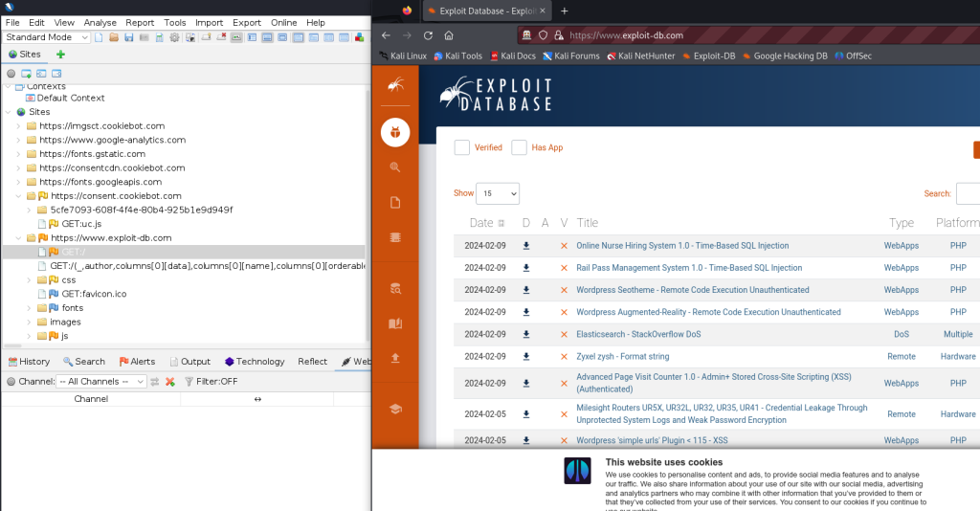
Task: Click the open-book manual icon in sidebar
Action: (x=395, y=323)
